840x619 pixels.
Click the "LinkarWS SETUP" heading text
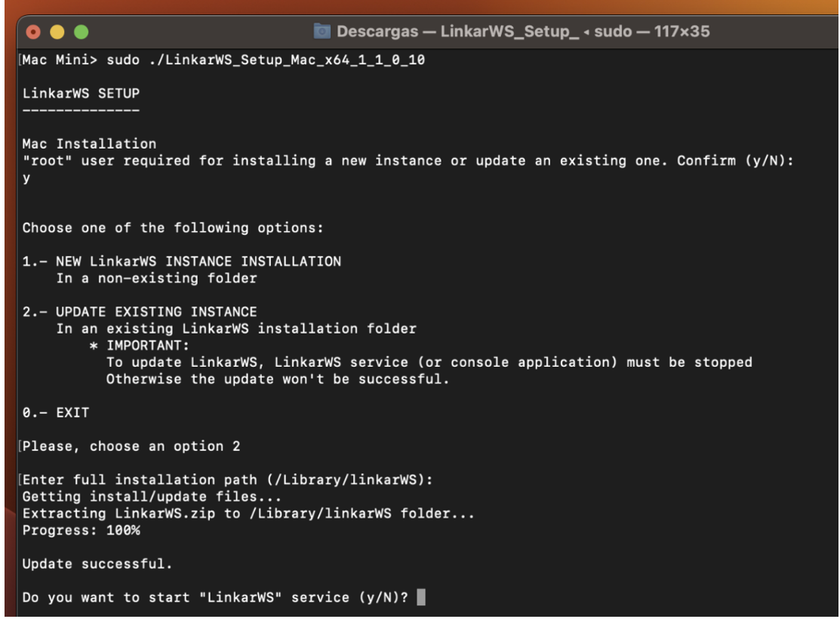click(x=81, y=94)
